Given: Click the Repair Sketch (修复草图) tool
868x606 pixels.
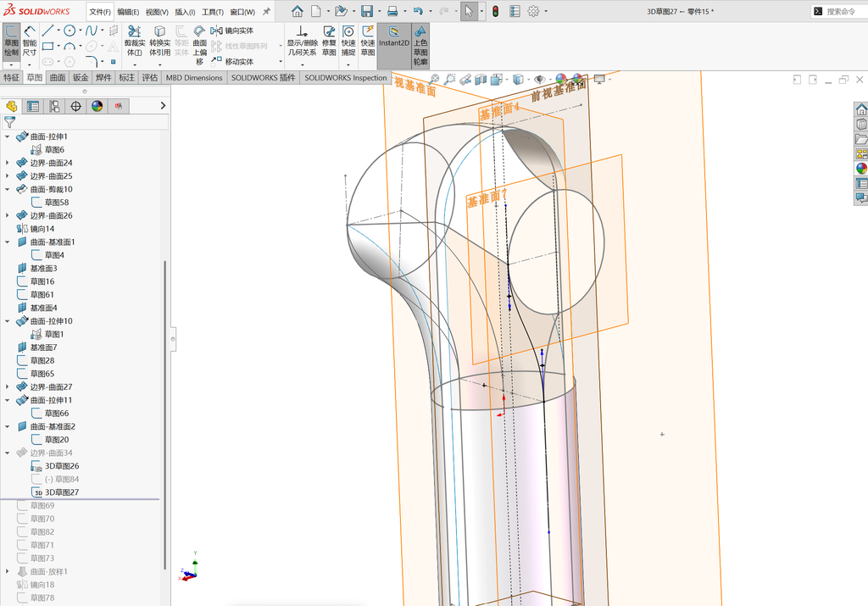Looking at the screenshot, I should tap(329, 41).
